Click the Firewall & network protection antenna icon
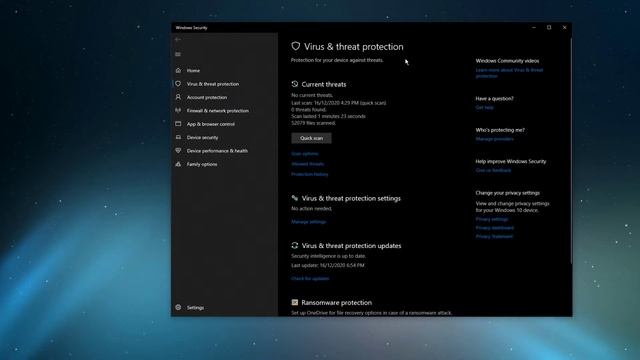 178,111
